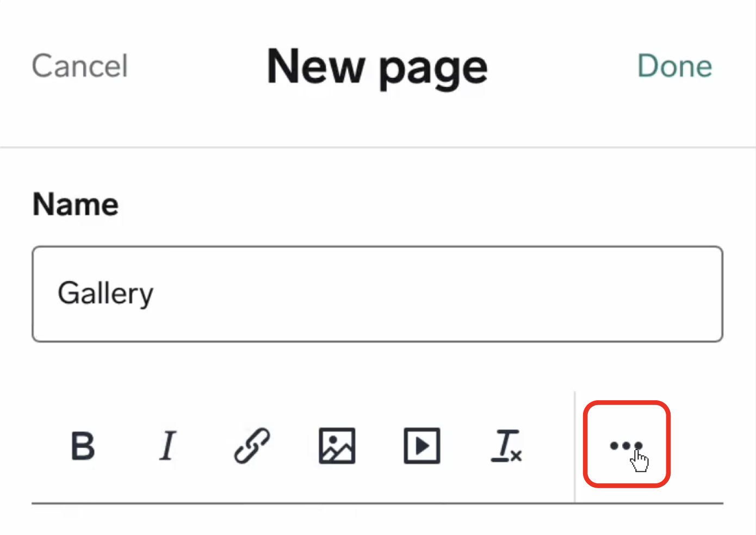The height and width of the screenshot is (535, 756).
Task: Click the "New page" dialog title
Action: pyautogui.click(x=377, y=67)
